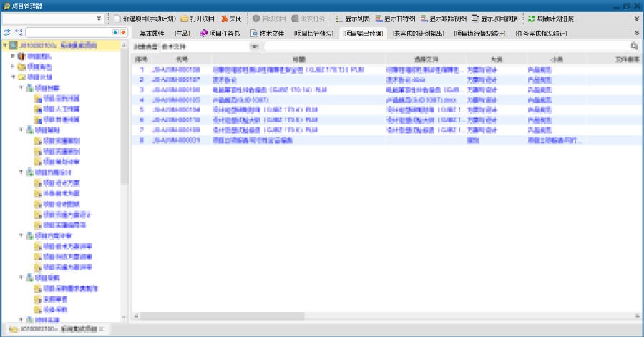
Task: Click the orange up-arrow icon beside tree search
Action: coord(124,33)
